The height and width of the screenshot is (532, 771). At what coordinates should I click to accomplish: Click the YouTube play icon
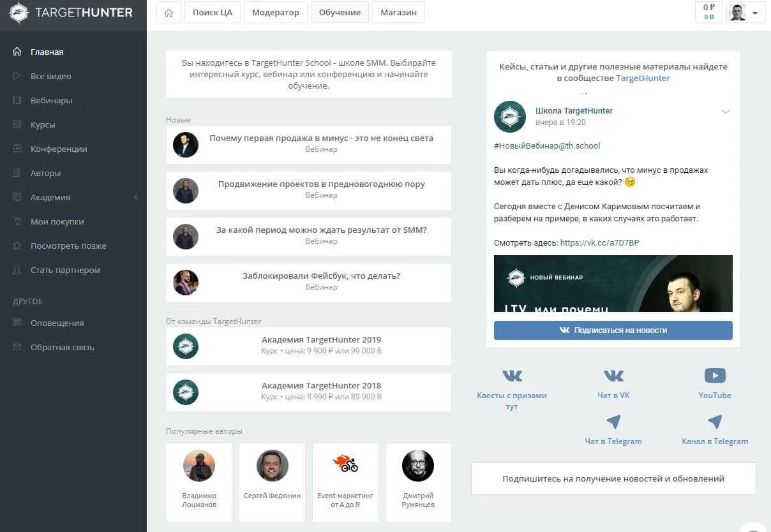click(x=715, y=375)
